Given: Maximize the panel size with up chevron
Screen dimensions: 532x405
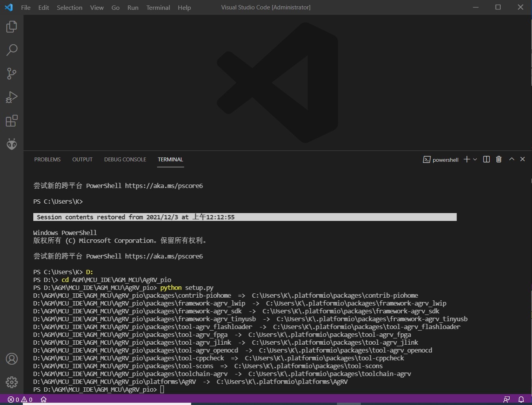Looking at the screenshot, I should click(x=512, y=159).
